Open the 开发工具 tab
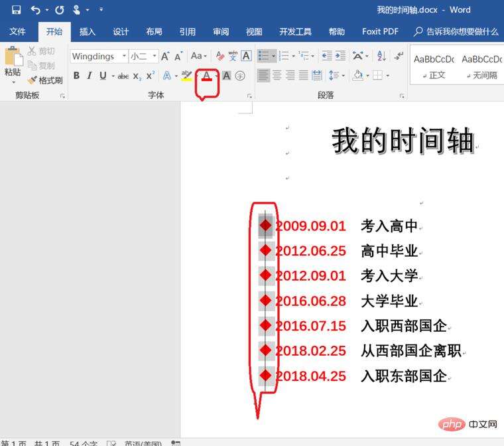This screenshot has height=446, width=504. tap(295, 32)
